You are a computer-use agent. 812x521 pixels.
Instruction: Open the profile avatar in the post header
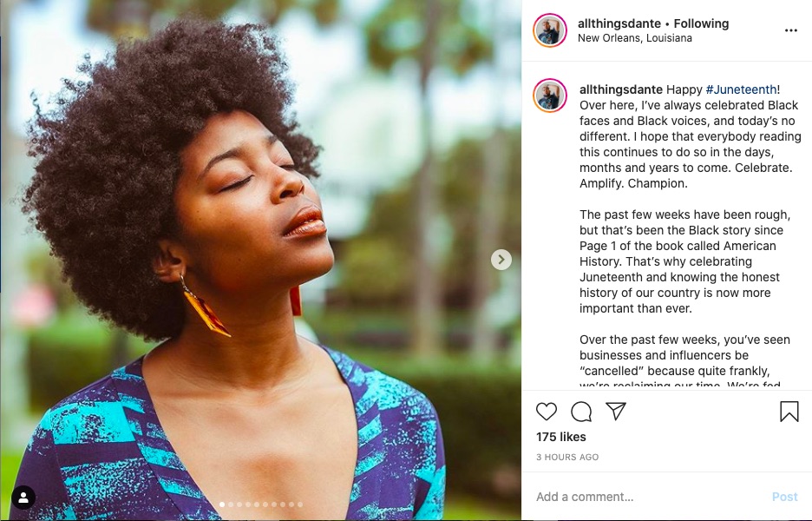[550, 30]
